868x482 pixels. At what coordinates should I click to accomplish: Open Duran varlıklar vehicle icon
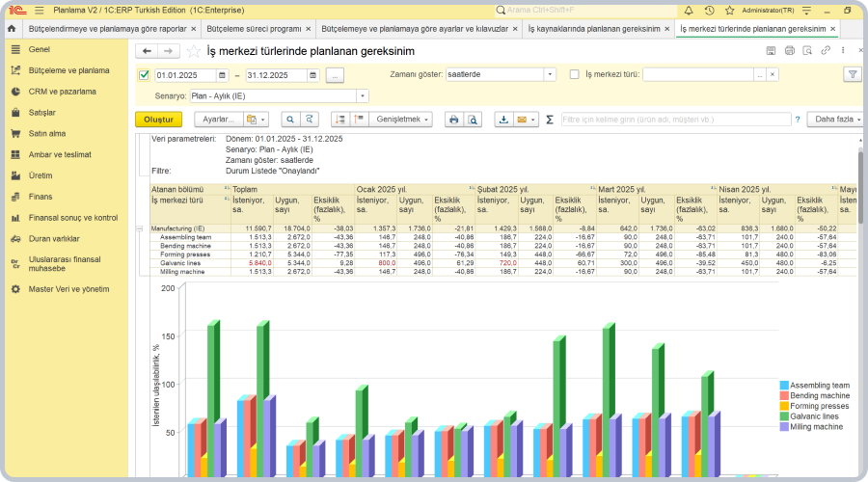pos(15,238)
